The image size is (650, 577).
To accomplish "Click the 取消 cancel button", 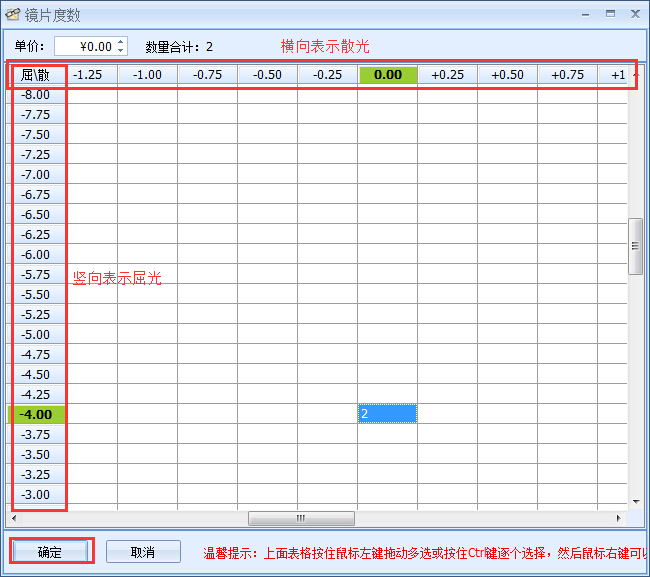I will point(143,552).
